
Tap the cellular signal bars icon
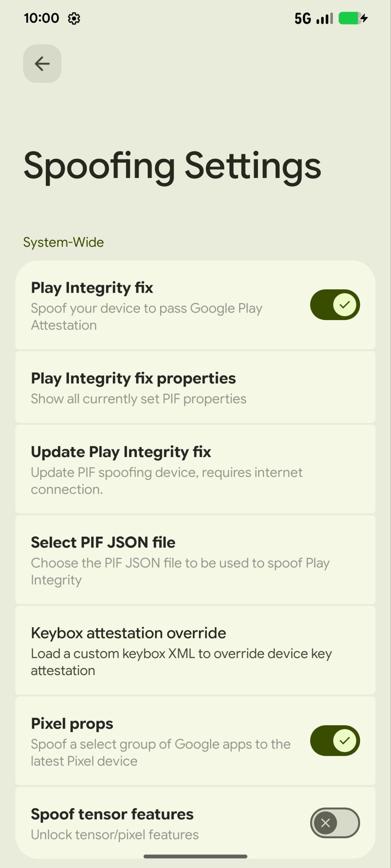point(324,18)
